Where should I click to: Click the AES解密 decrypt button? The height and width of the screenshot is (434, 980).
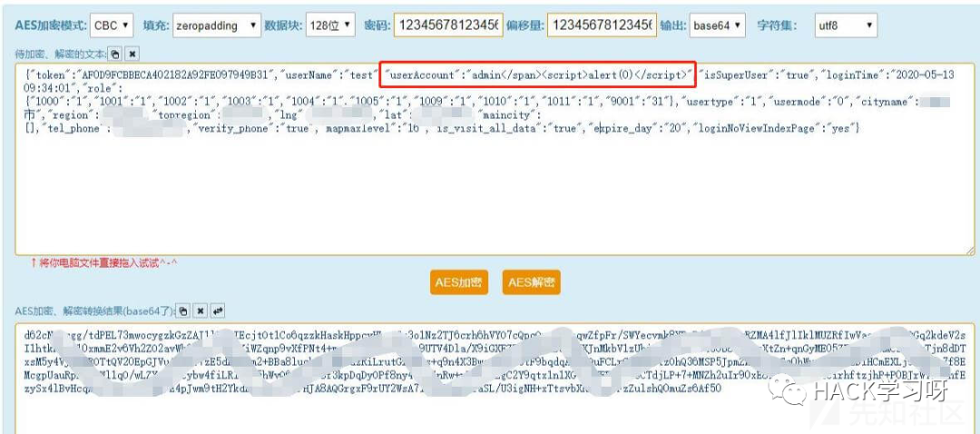click(x=531, y=282)
